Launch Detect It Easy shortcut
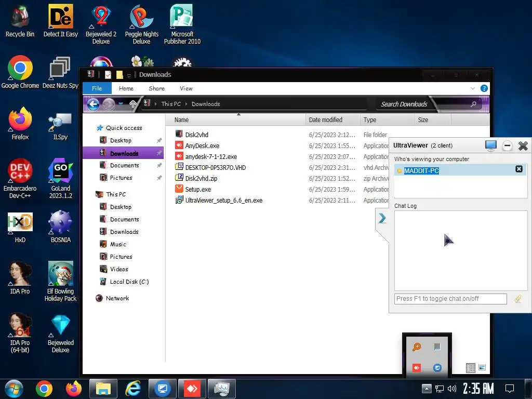This screenshot has height=399, width=532. [x=60, y=21]
